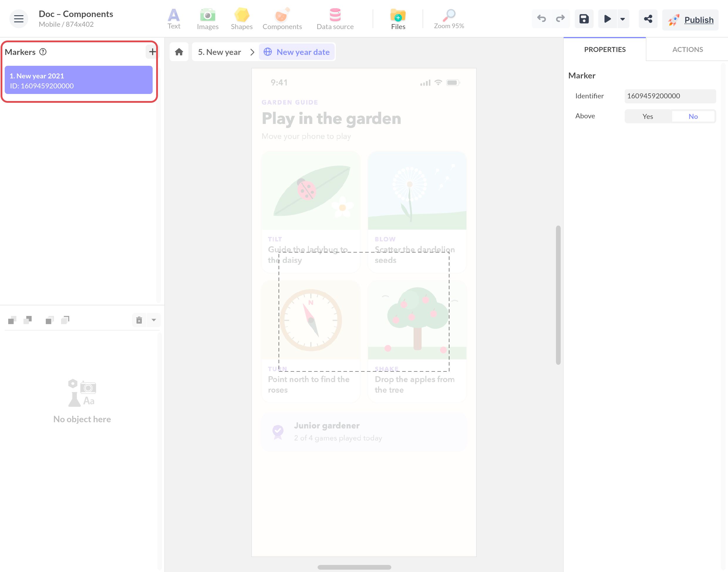Viewport: 728px width, 572px height.
Task: Add a new marker with plus
Action: [152, 52]
